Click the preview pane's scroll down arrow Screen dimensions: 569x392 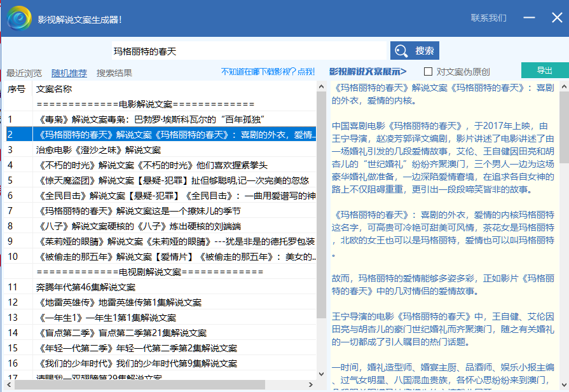tap(565, 385)
